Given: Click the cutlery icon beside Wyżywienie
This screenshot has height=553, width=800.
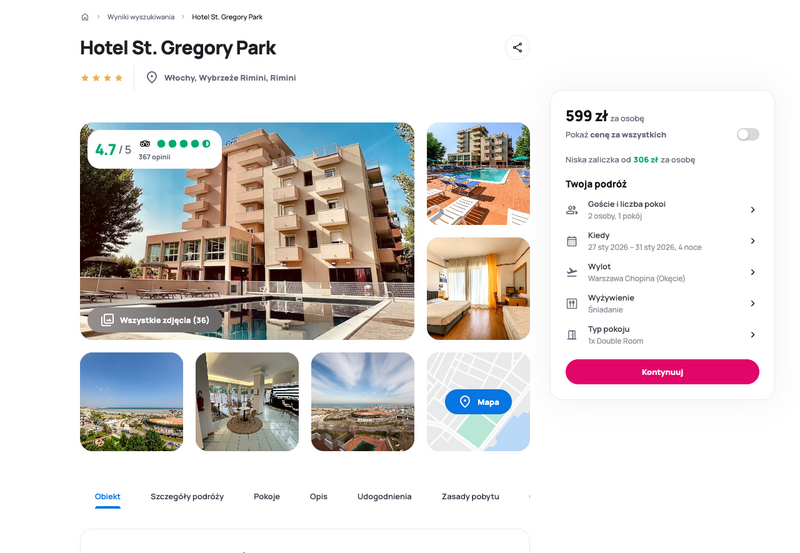Looking at the screenshot, I should click(x=572, y=304).
